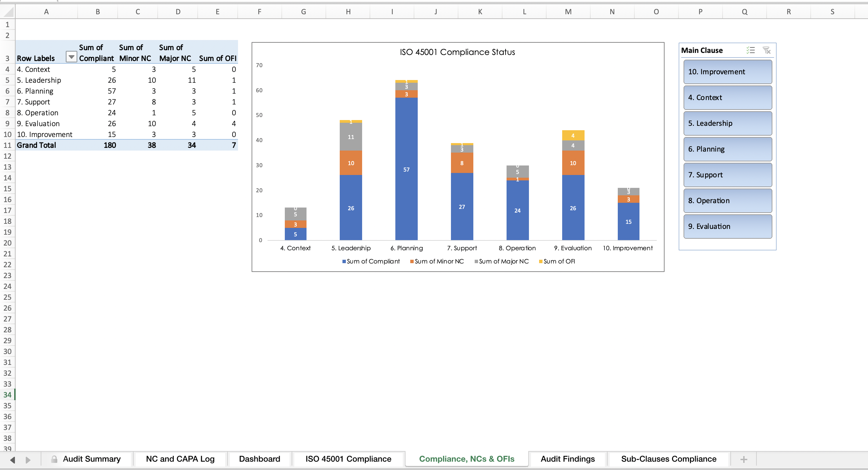
Task: Toggle the 4. Context slicer item
Action: pyautogui.click(x=728, y=98)
